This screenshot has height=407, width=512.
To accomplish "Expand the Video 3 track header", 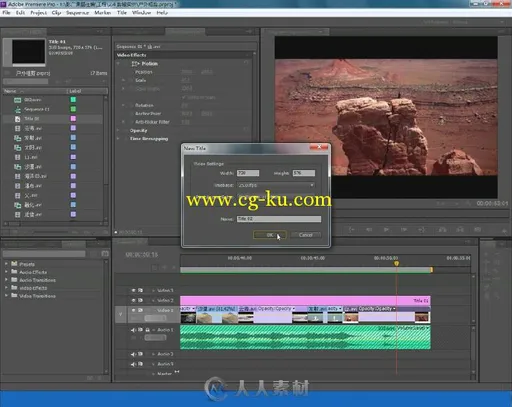I will [x=153, y=291].
